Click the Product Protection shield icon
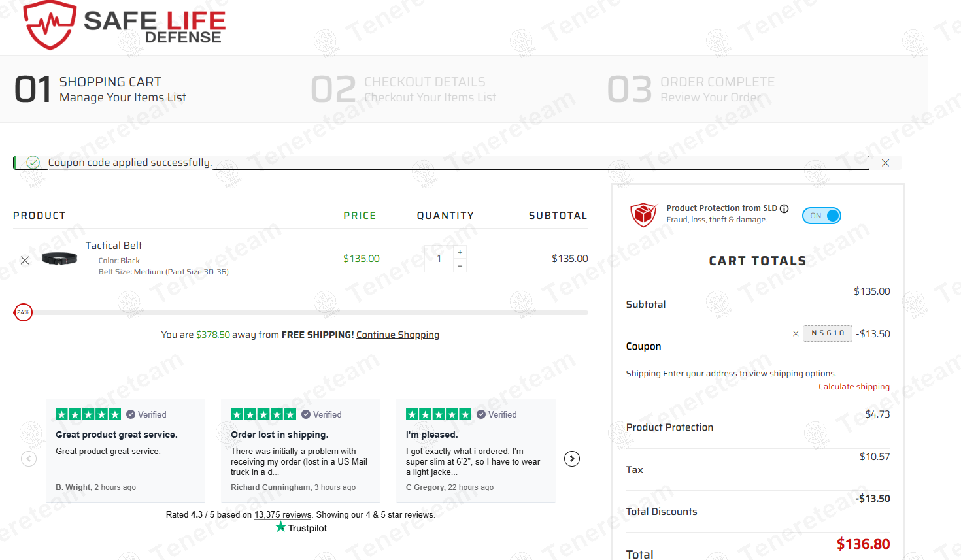Screen dimensions: 961x560 coord(643,214)
